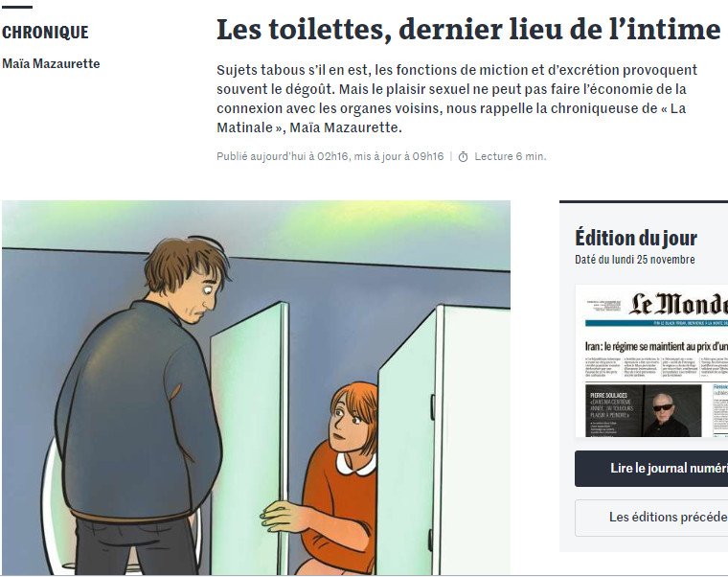Open "Les éditions précédentes" button
Viewport: 728px width, 577px height.
651,518
